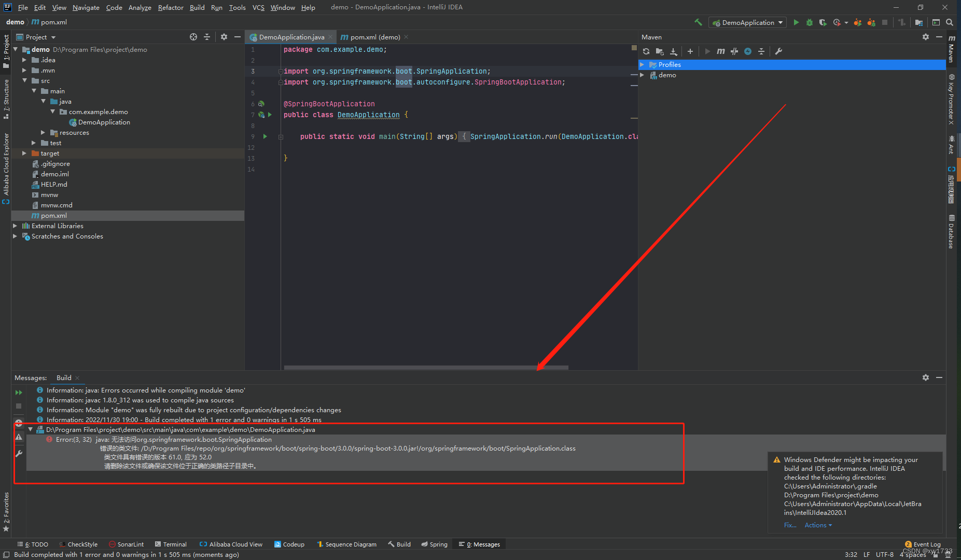Collapse the DemoApplication.java error node in Messages
This screenshot has height=560, width=961.
31,429
